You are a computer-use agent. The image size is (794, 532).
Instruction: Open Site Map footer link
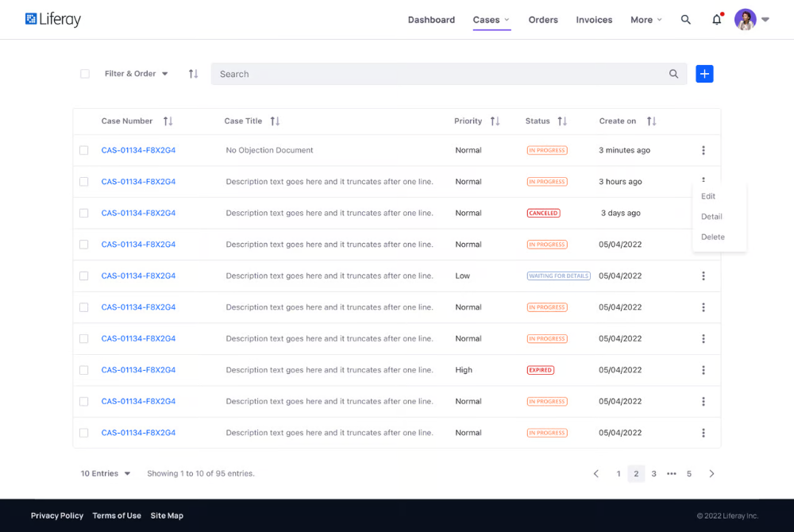(167, 516)
